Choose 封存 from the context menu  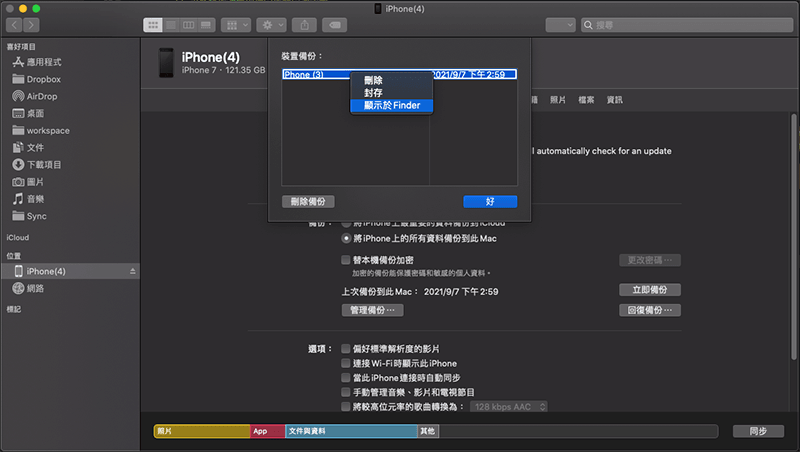(x=391, y=93)
